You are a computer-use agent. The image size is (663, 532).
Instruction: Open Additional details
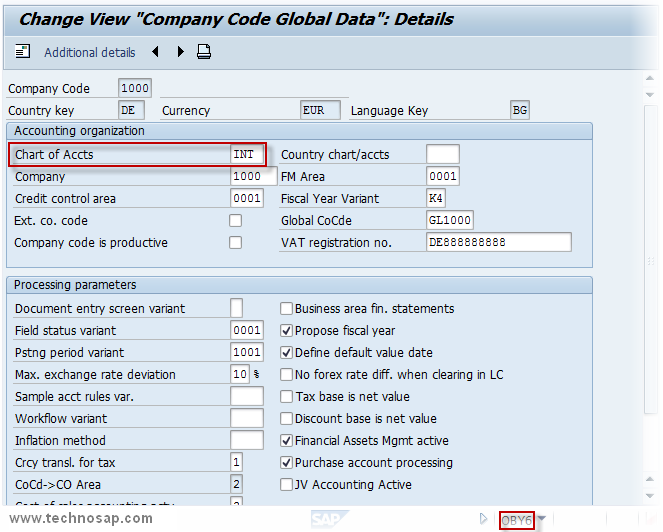(89, 52)
